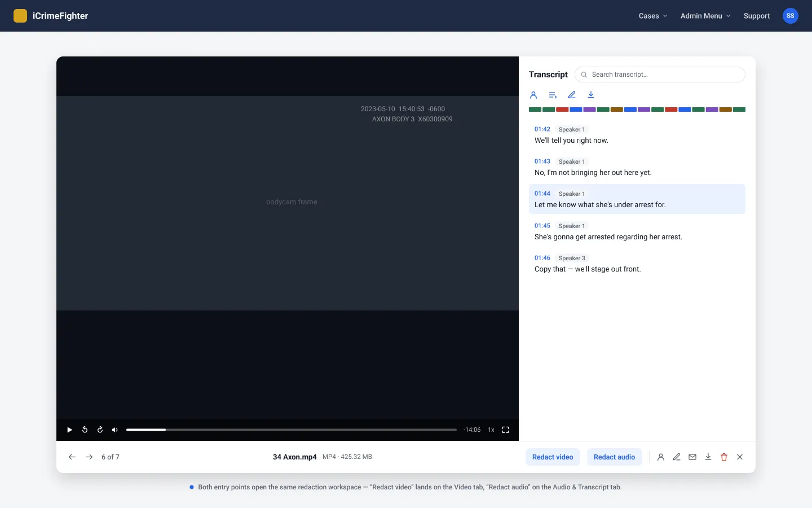Jump to timestamp 01:45
The image size is (812, 508).
pyautogui.click(x=542, y=226)
